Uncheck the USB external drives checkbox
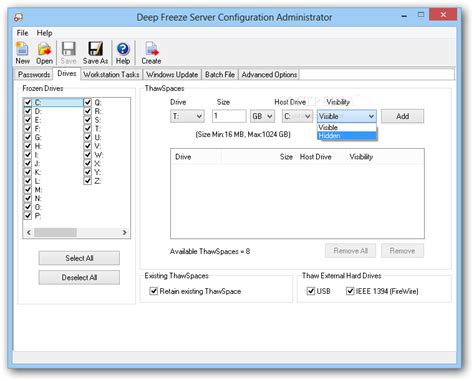 pyautogui.click(x=311, y=291)
